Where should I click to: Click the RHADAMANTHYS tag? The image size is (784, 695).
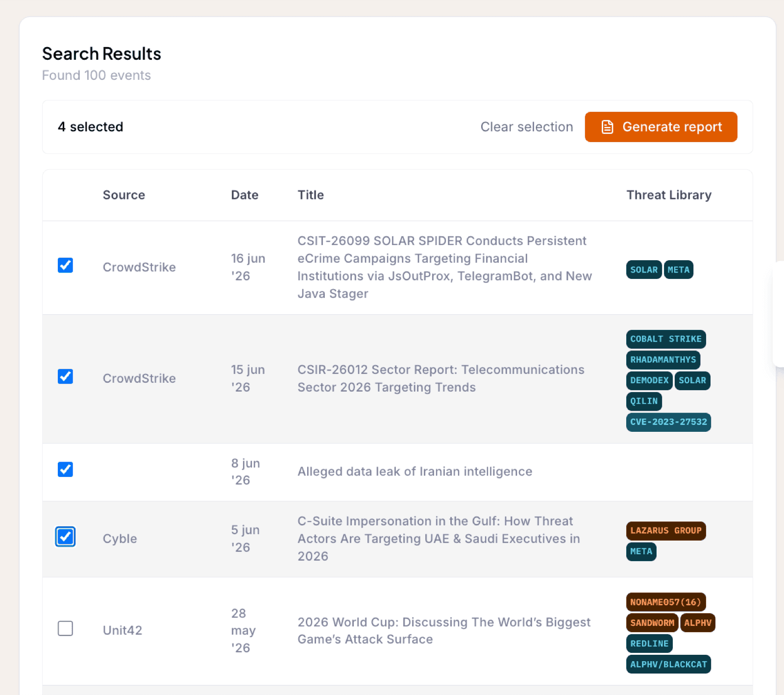pyautogui.click(x=663, y=360)
